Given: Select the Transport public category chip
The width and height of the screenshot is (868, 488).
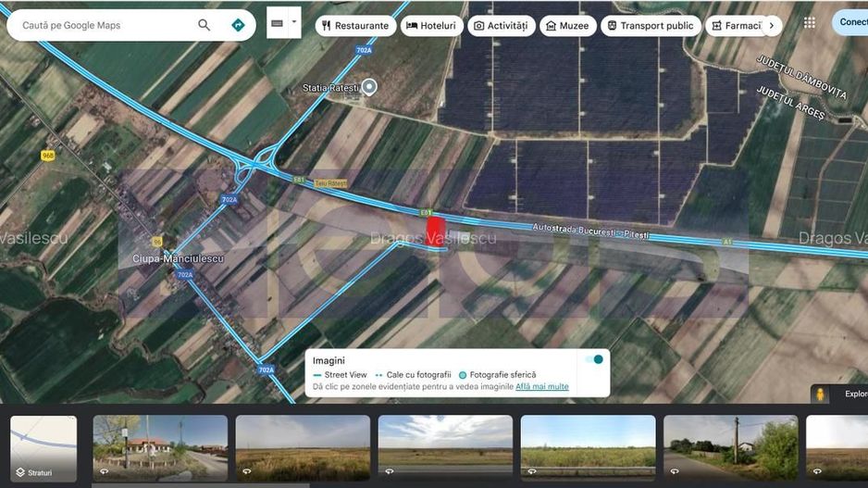Looking at the screenshot, I should 651,26.
